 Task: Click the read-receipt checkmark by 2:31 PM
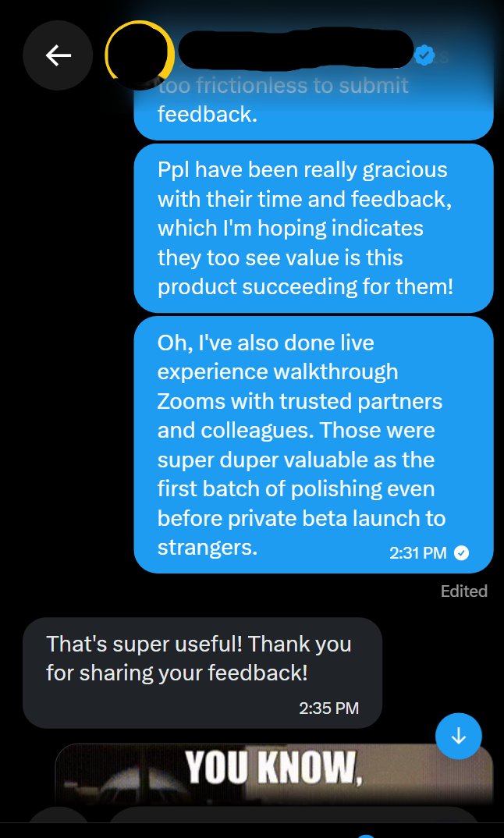click(461, 553)
